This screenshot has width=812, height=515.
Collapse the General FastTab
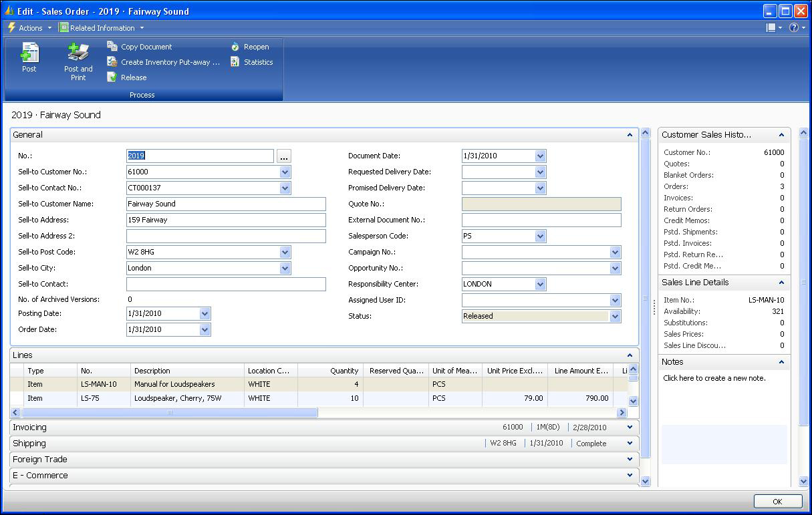click(x=630, y=135)
